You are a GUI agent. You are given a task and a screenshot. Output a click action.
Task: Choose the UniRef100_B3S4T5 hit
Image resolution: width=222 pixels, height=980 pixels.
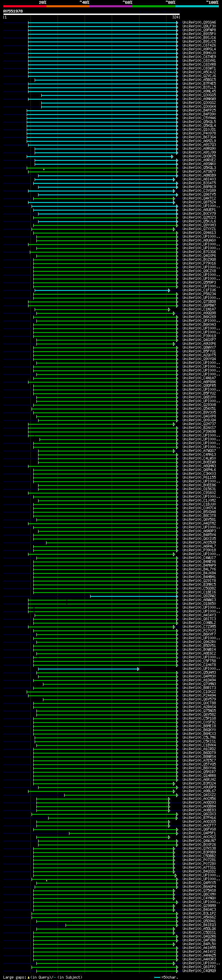(x=199, y=183)
